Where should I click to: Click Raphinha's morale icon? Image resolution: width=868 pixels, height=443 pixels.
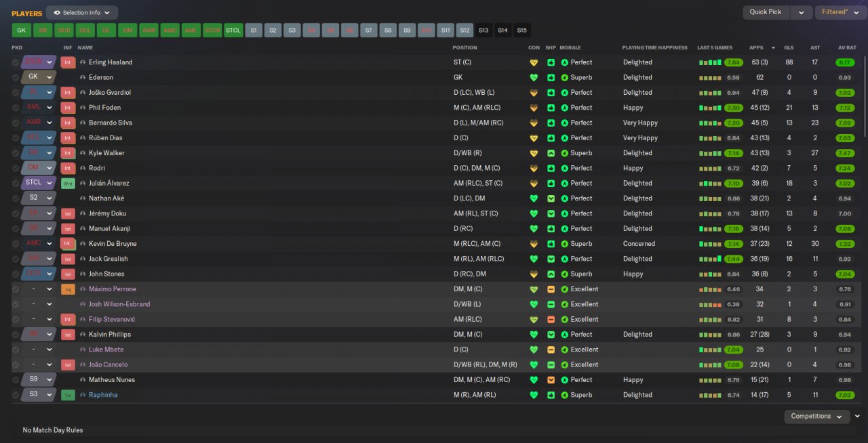564,395
